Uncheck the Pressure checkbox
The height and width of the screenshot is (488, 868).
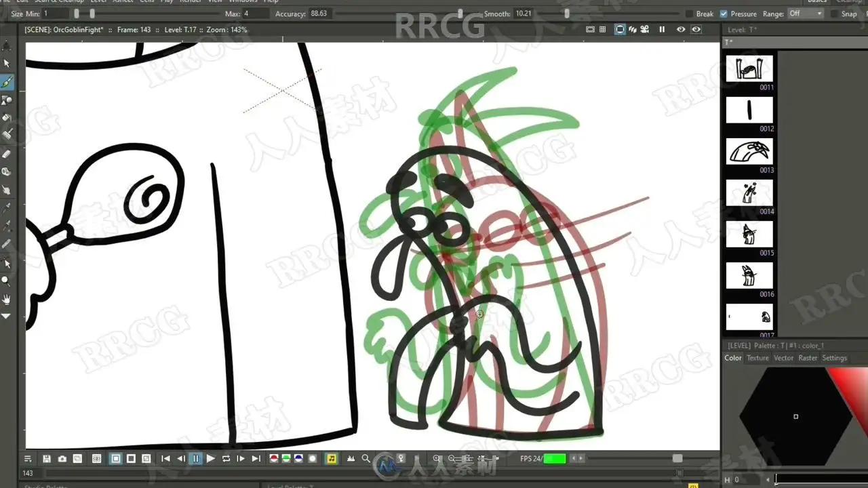[x=724, y=14]
